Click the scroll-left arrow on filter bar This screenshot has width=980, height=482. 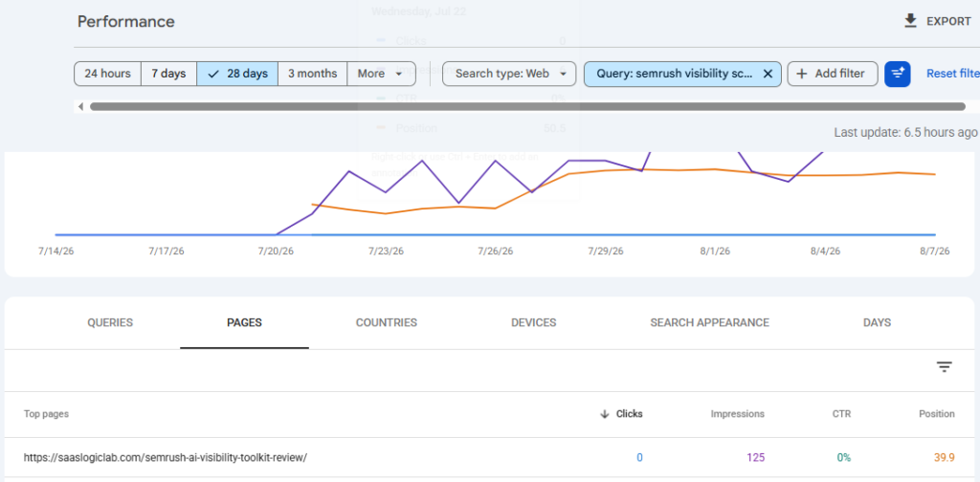coord(80,107)
